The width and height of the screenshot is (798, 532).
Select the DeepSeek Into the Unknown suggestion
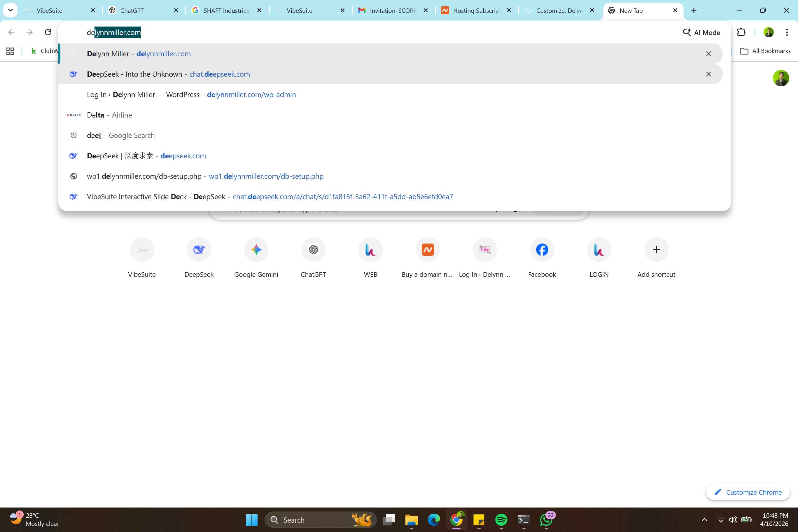[x=390, y=74]
